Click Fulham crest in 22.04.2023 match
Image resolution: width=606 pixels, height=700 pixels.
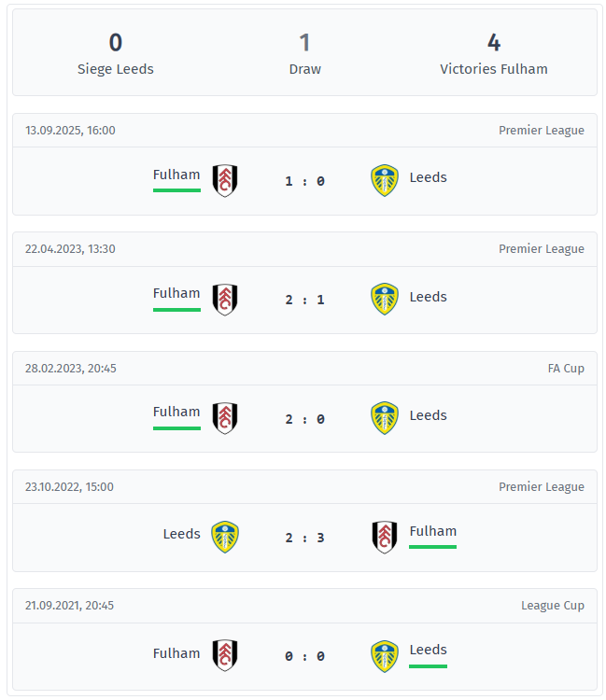point(225,300)
